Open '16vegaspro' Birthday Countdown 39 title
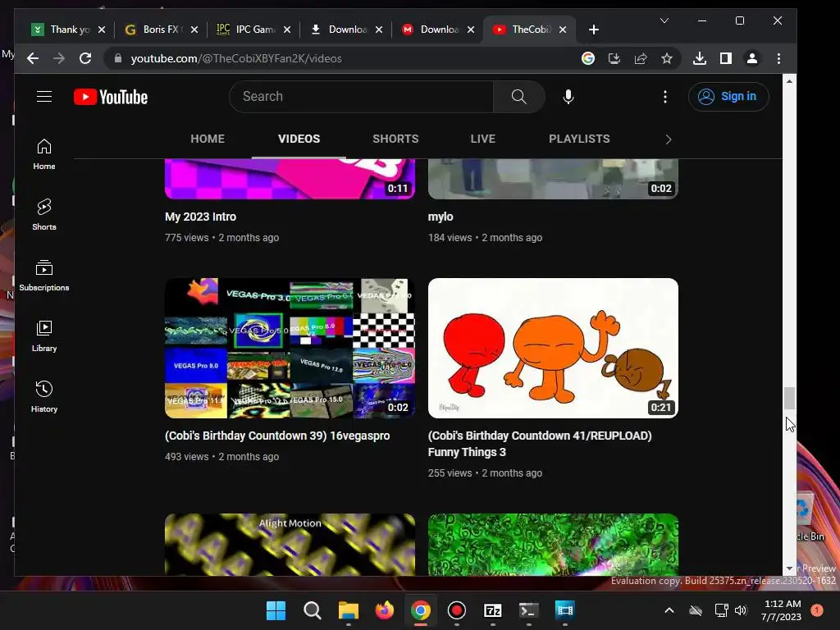The image size is (840, 630). pyautogui.click(x=277, y=436)
